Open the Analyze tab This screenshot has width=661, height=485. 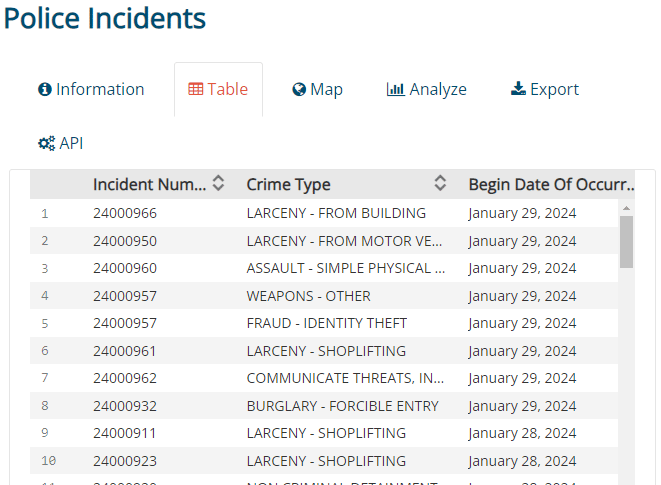click(427, 90)
